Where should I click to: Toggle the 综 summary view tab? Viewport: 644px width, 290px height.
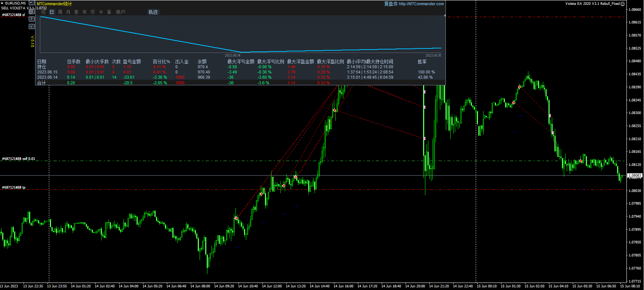(44, 12)
